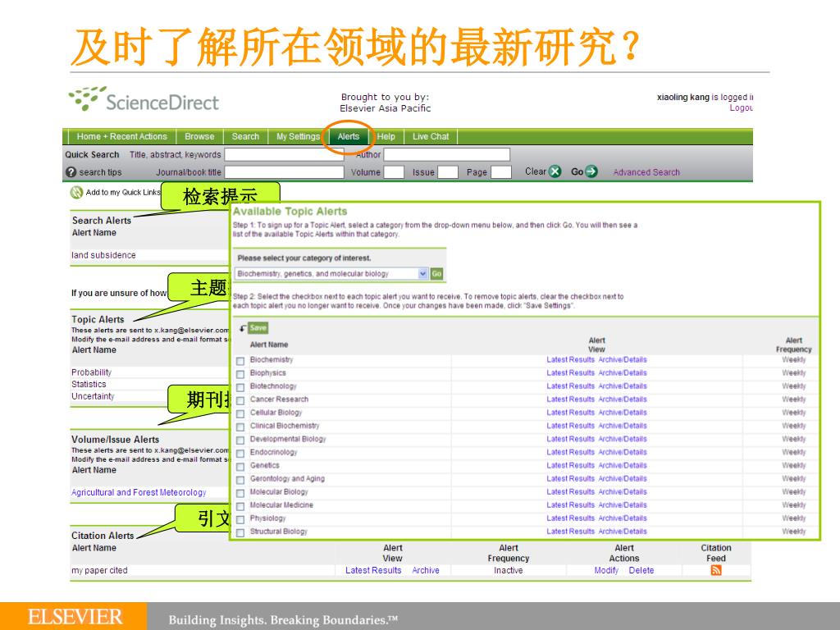Screen dimensions: 840x630
Task: Click the Advanced Search link
Action: [x=646, y=172]
